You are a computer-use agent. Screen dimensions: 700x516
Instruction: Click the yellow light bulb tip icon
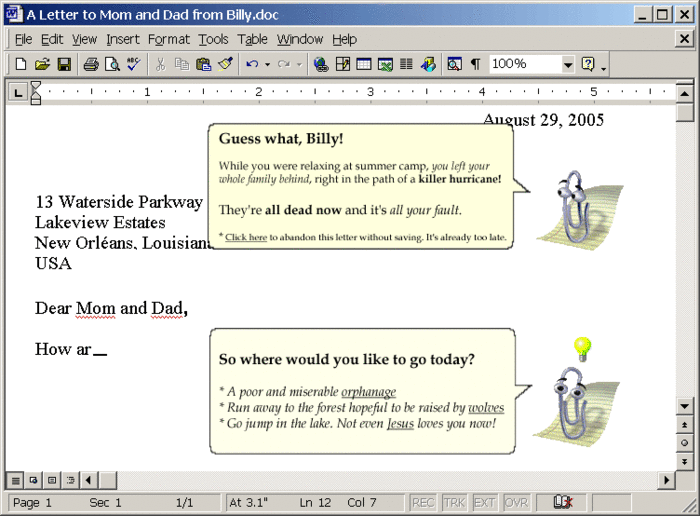582,349
